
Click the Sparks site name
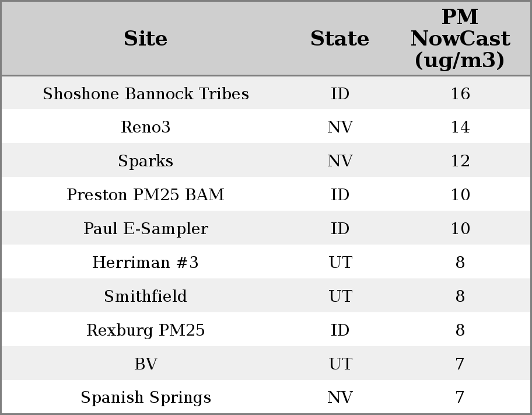[x=145, y=161]
